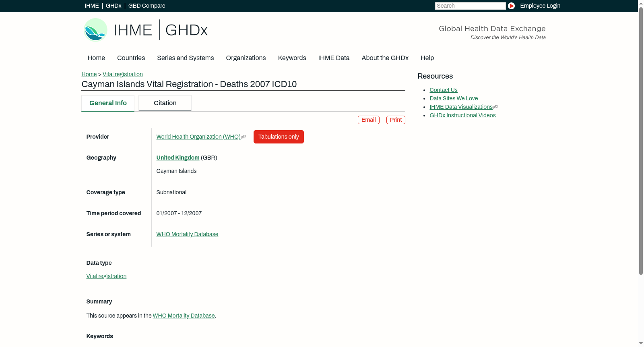The height and width of the screenshot is (347, 644).
Task: Click the Series or system label
Action: click(109, 235)
